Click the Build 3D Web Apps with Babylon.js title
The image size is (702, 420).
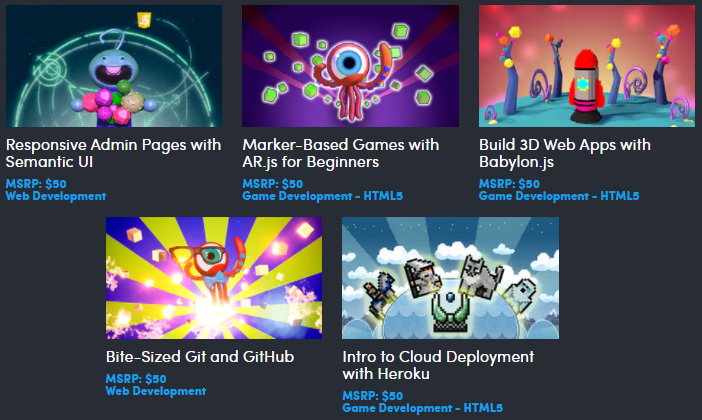(565, 153)
